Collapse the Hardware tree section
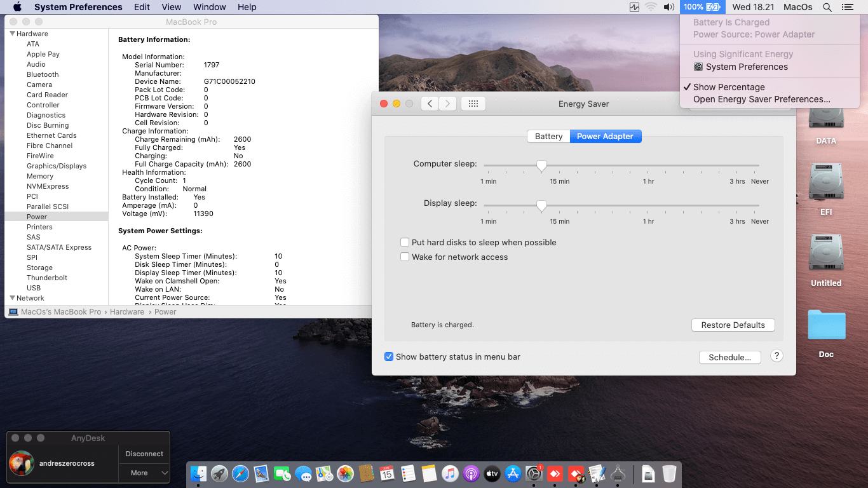The width and height of the screenshot is (868, 488). (x=12, y=34)
